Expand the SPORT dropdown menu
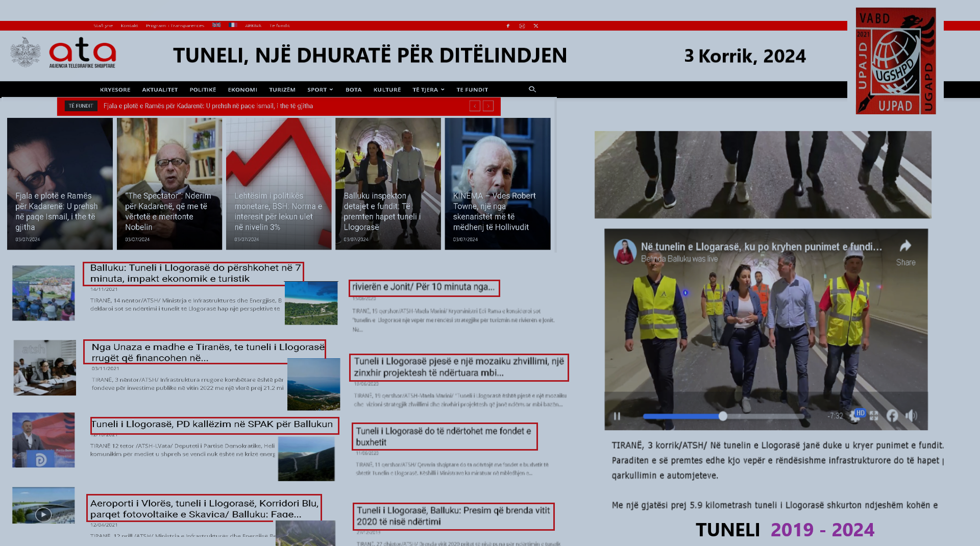The width and height of the screenshot is (980, 546). 320,90
